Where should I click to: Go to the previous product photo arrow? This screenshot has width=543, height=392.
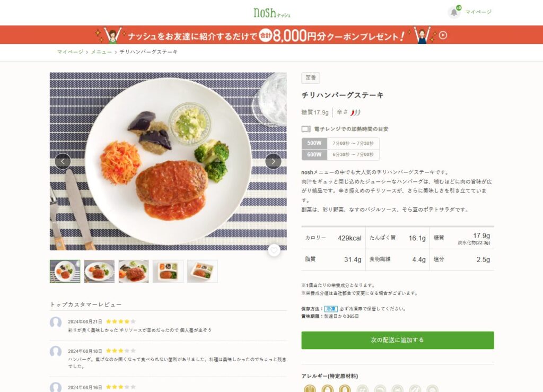(63, 161)
